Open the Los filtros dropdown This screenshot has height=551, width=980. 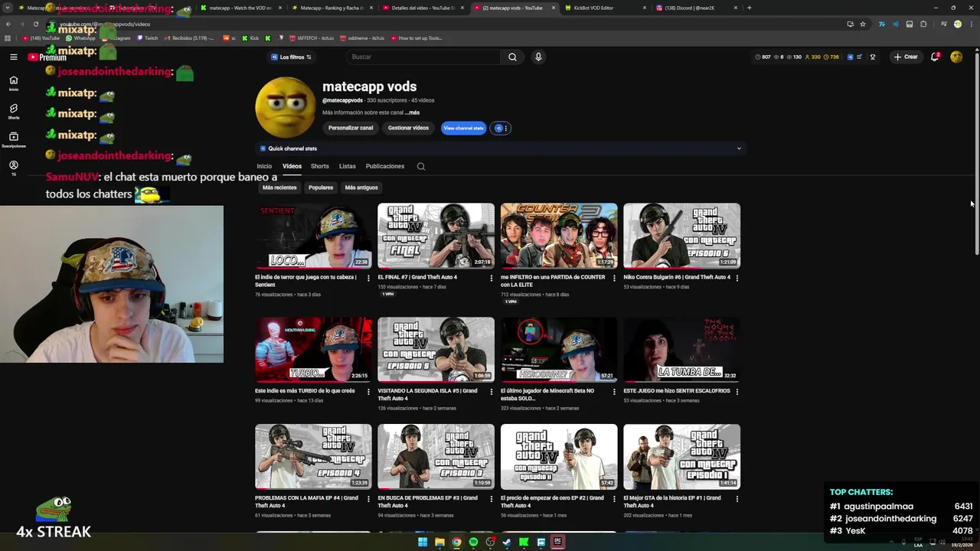291,57
